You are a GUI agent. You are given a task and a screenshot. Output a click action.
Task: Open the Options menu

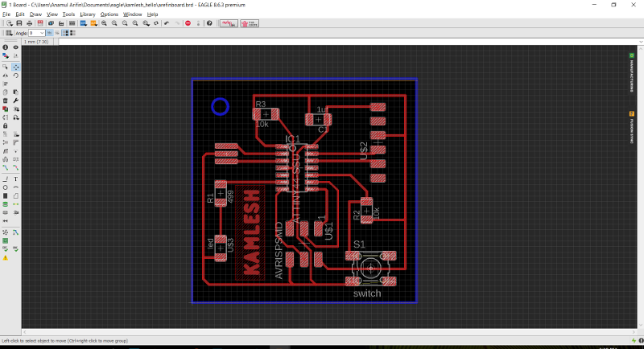(x=109, y=14)
